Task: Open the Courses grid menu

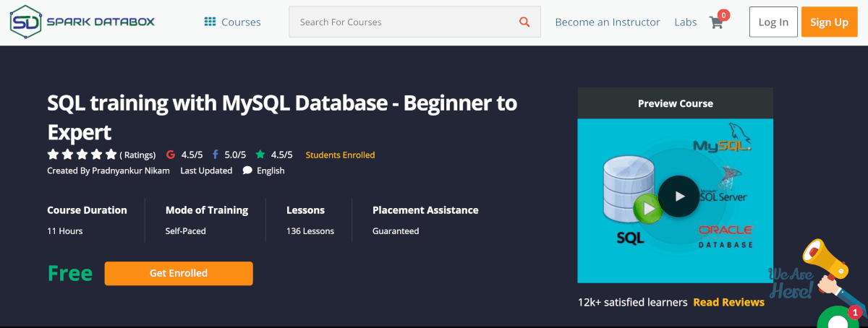Action: pos(232,22)
